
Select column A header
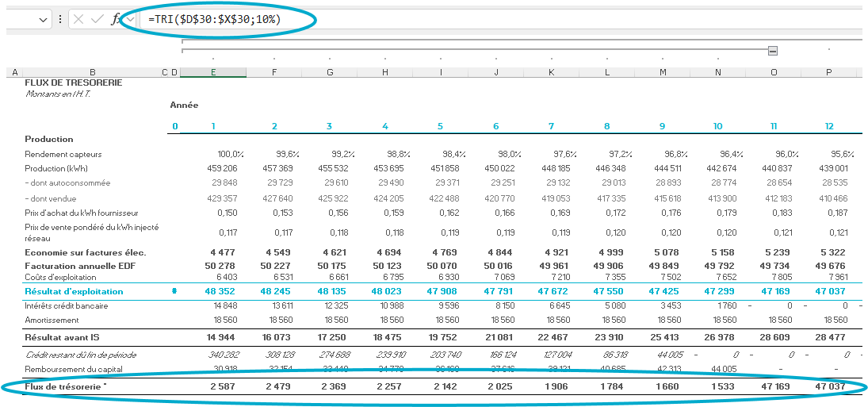(14, 72)
